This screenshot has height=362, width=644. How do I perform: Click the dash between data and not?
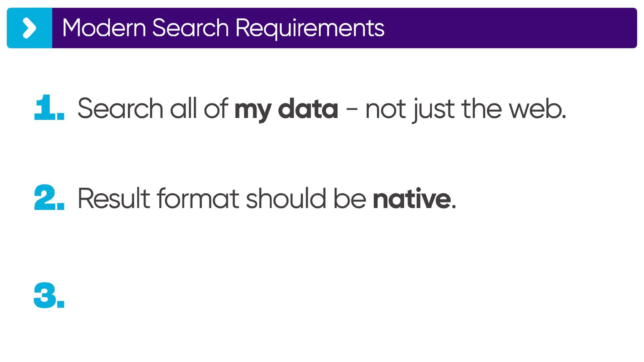(352, 109)
